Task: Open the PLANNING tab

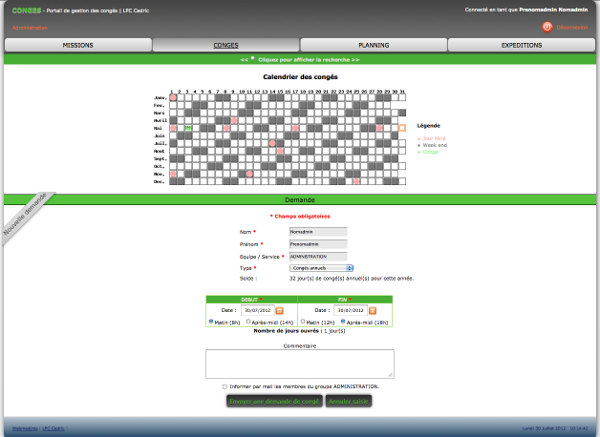Action: point(373,46)
